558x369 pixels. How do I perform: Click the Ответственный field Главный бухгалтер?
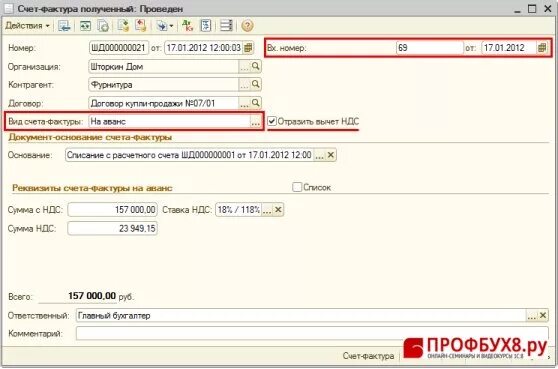(x=301, y=315)
